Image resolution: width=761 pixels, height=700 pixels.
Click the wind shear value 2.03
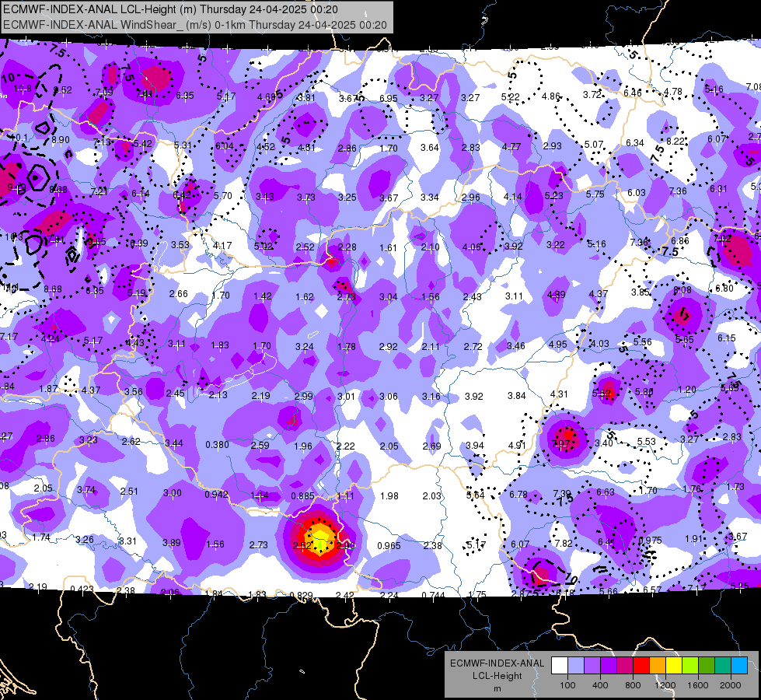point(431,496)
